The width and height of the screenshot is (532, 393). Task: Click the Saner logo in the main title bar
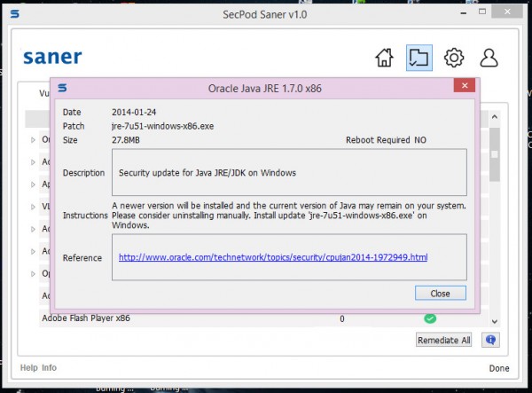[14, 14]
